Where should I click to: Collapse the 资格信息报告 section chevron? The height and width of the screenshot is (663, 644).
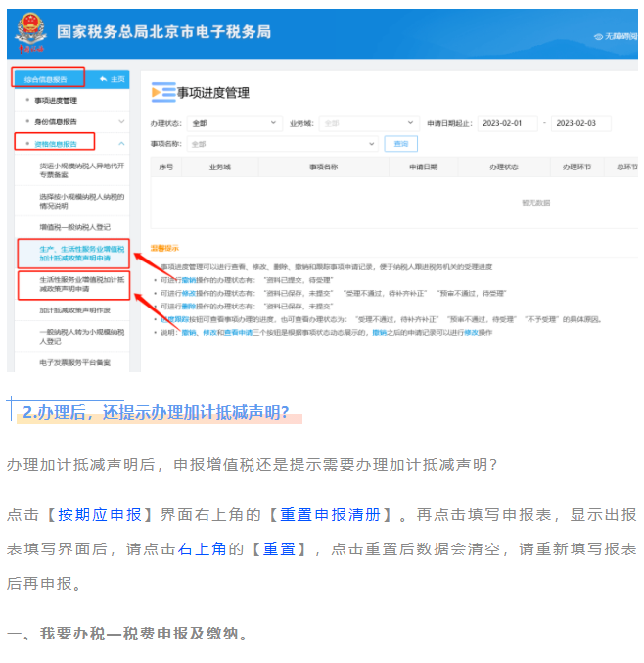(x=121, y=143)
